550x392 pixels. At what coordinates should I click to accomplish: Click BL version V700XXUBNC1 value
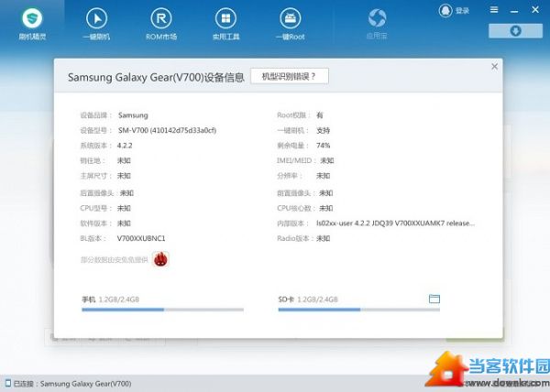point(141,238)
